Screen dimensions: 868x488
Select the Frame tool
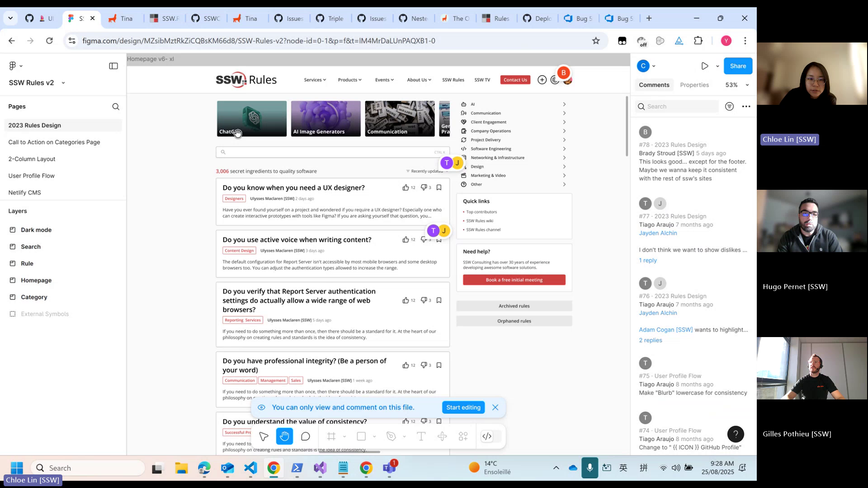click(x=331, y=436)
